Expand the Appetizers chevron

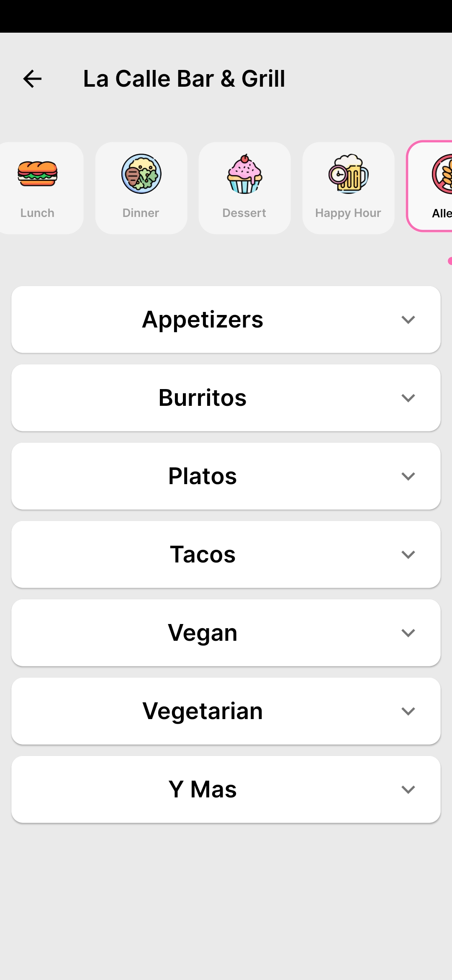click(x=408, y=320)
